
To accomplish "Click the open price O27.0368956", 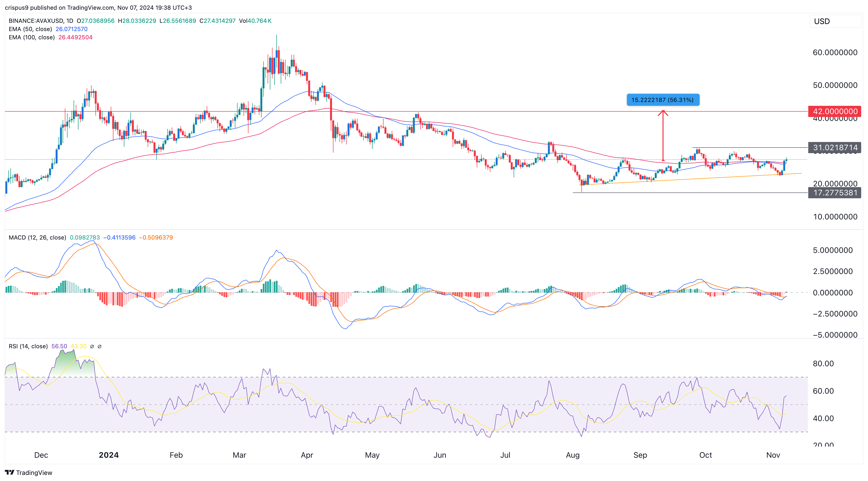I will point(96,21).
